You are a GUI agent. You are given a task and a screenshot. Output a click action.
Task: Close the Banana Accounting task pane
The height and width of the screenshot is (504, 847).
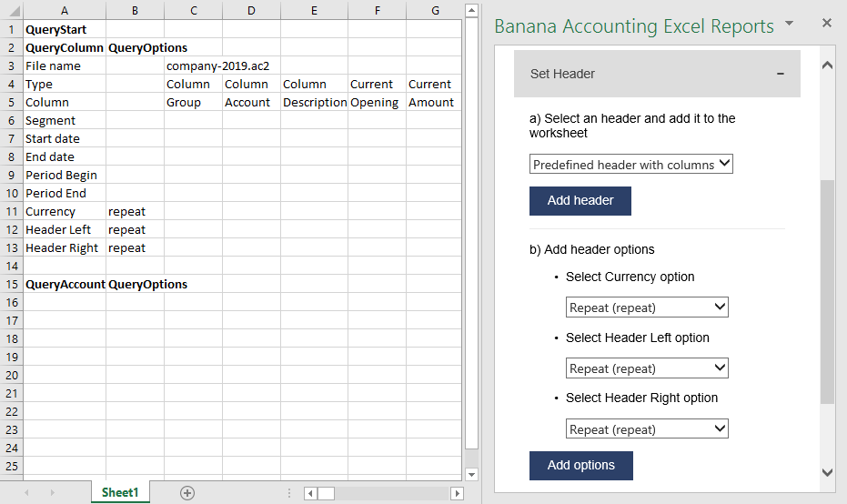point(826,23)
